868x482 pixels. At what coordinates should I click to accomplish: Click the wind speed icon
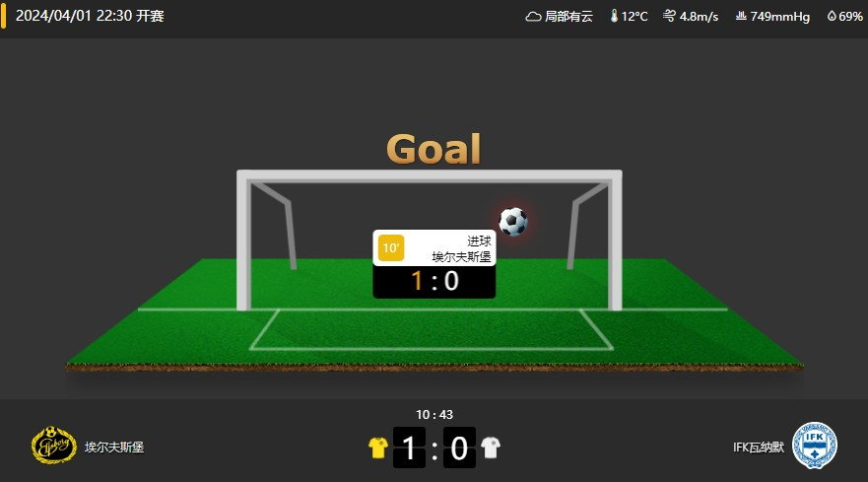click(x=669, y=16)
